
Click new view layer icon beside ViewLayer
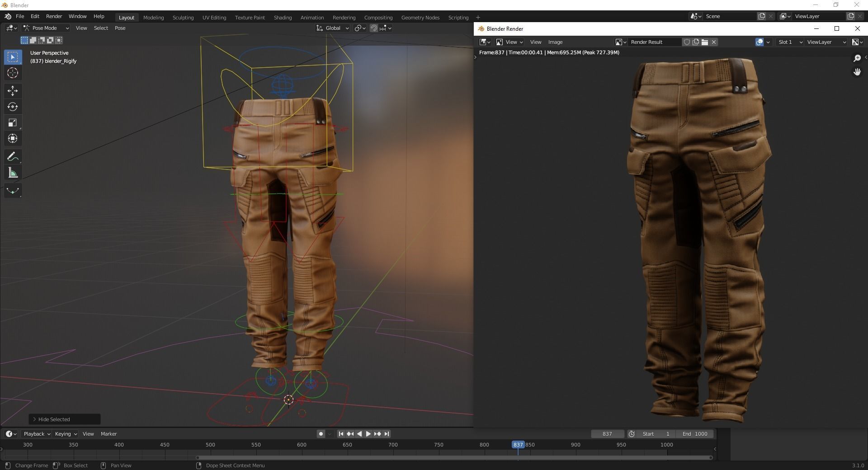click(x=850, y=16)
